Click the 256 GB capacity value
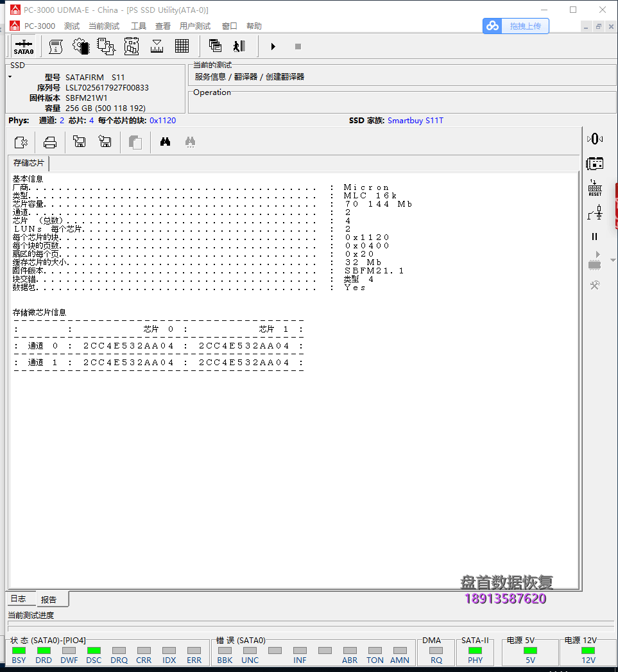This screenshot has height=672, width=618. [105, 108]
